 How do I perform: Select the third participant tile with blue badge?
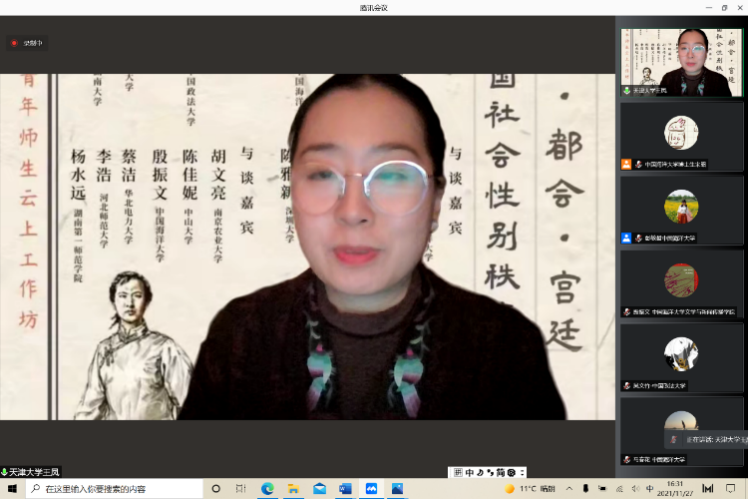coord(680,210)
